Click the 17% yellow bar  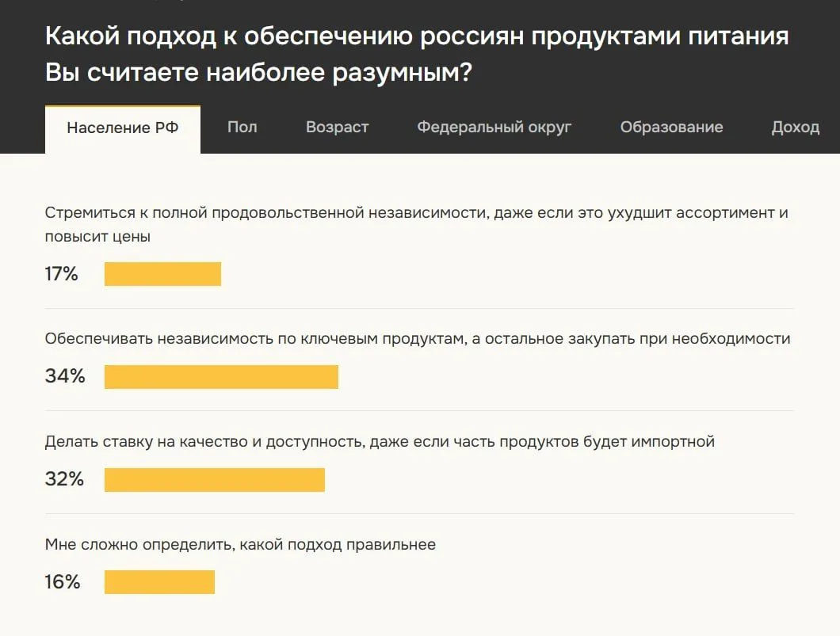coord(163,274)
